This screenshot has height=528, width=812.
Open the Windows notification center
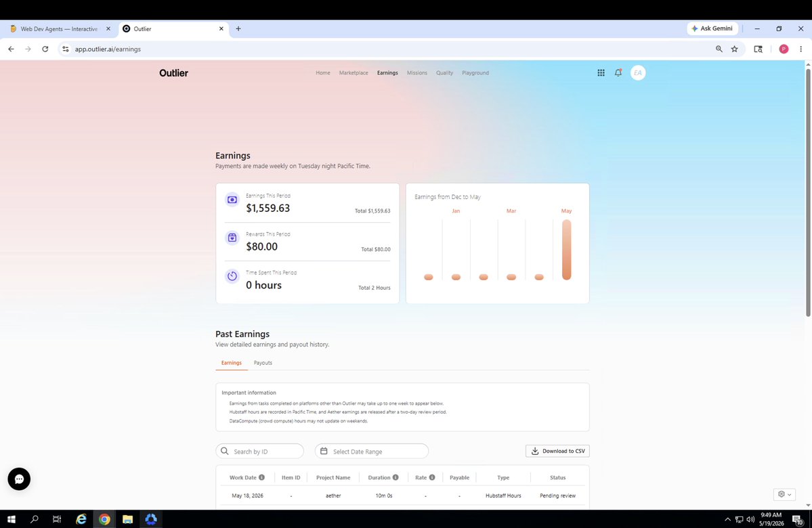[x=798, y=519]
